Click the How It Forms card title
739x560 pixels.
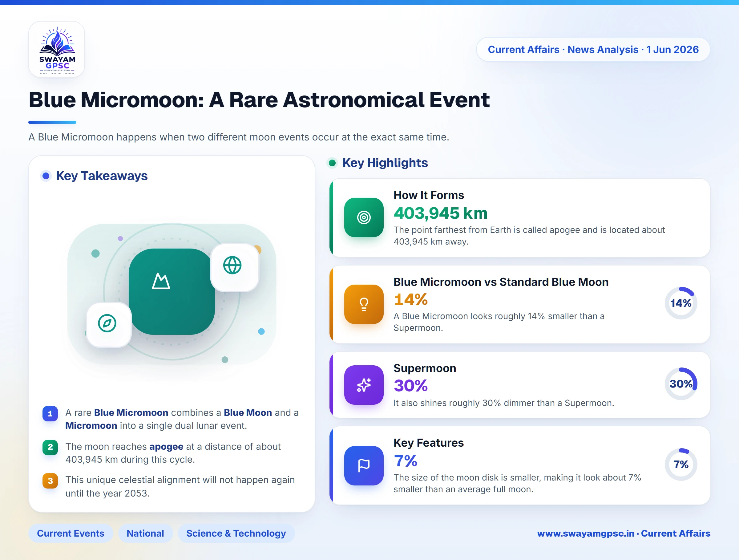(x=429, y=195)
